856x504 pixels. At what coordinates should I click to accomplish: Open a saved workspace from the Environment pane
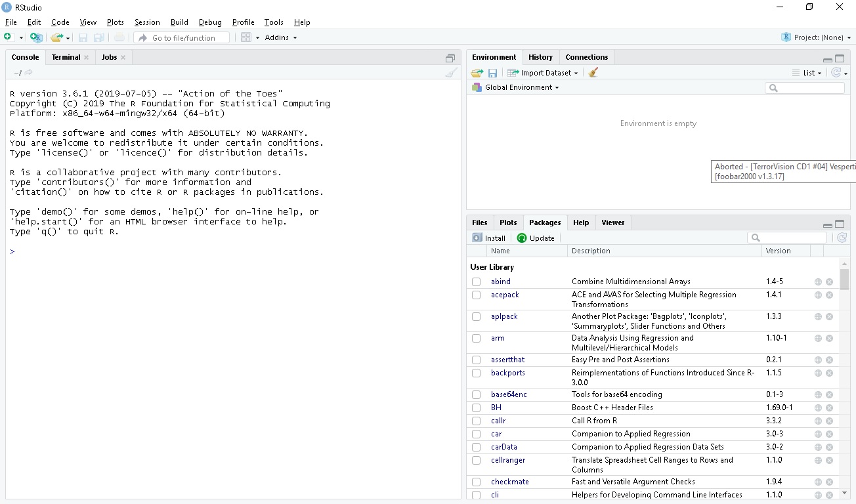(476, 72)
